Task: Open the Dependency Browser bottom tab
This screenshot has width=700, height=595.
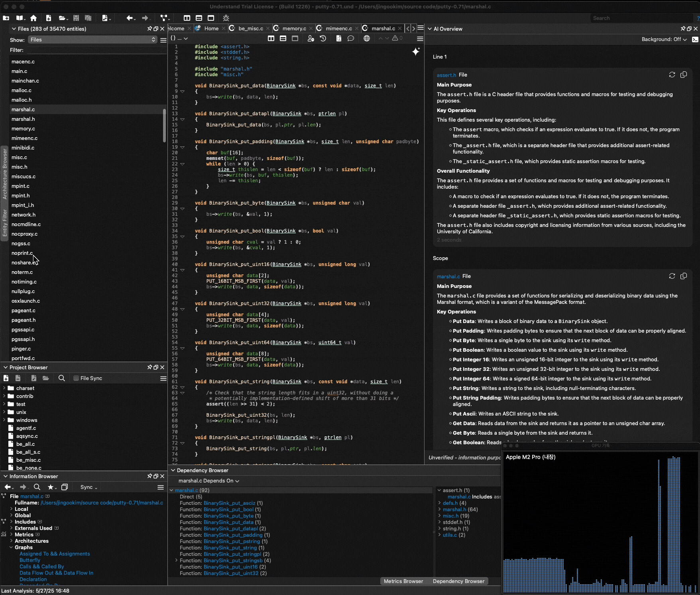Action: 458,581
